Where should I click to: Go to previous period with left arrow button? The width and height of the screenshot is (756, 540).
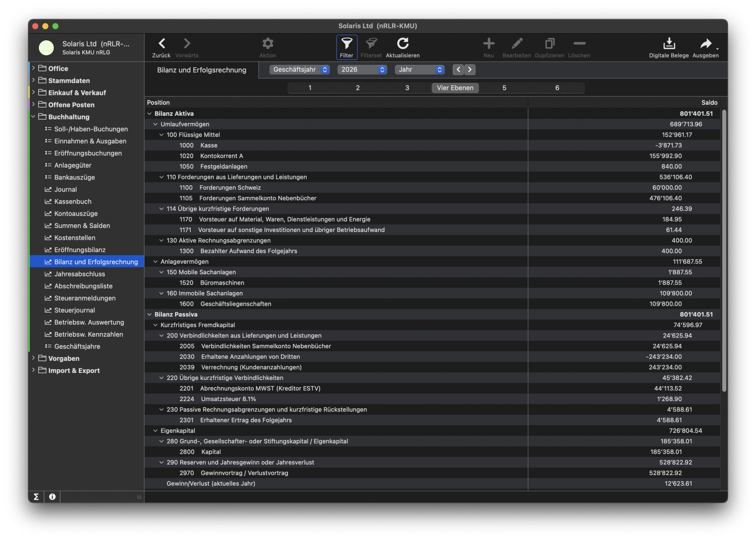[x=458, y=70]
